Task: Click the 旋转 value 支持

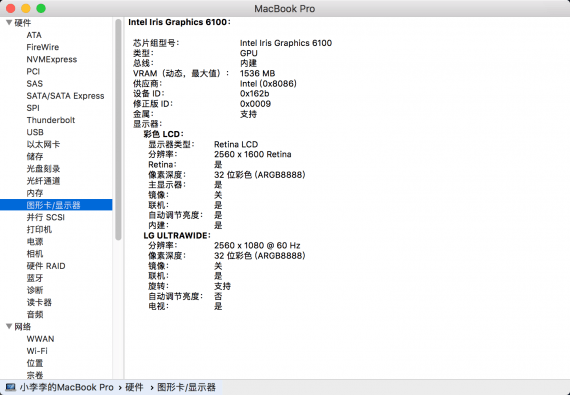Action: pyautogui.click(x=222, y=286)
